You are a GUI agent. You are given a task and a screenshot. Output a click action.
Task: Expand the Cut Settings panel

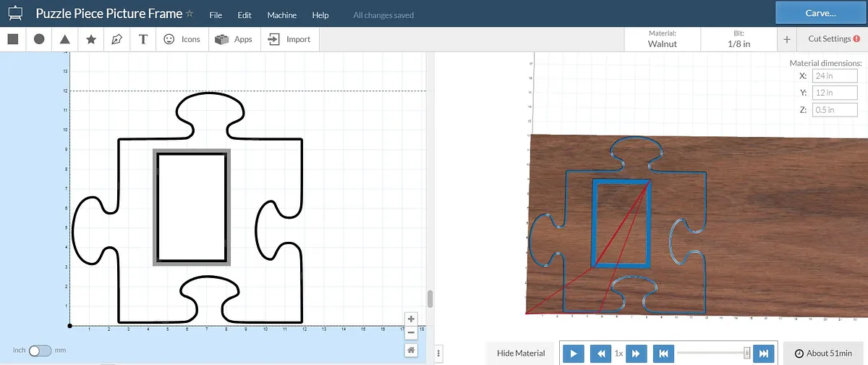click(828, 39)
